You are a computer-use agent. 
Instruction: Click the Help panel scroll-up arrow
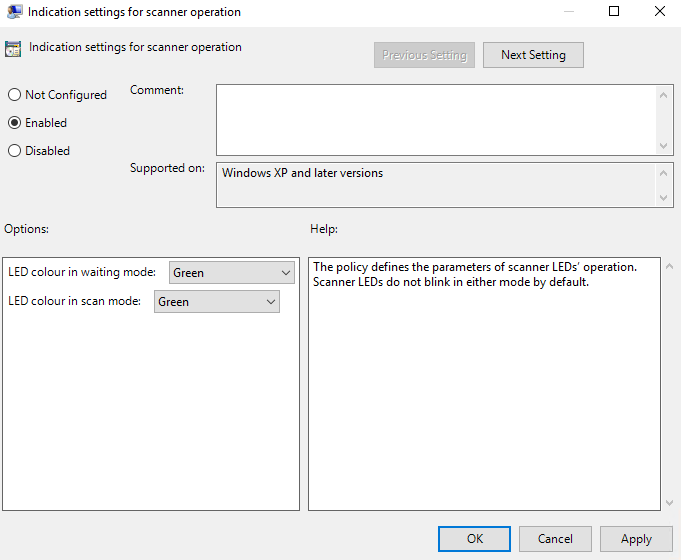point(668,266)
